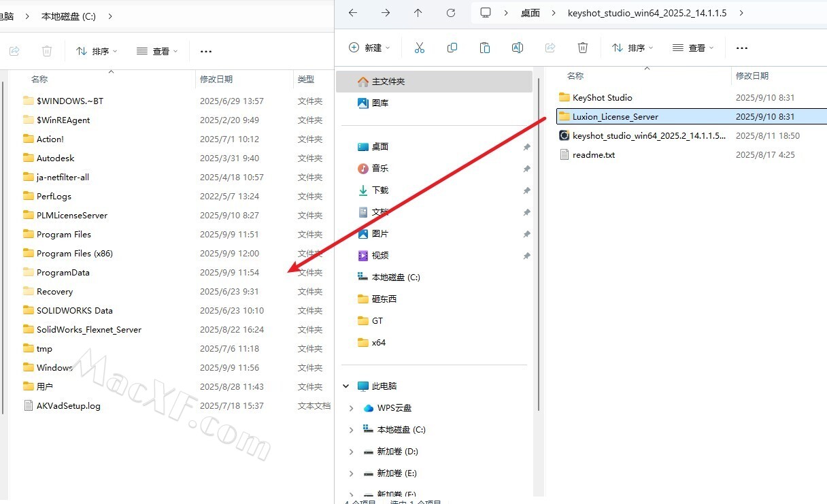Viewport: 827px width, 504px height.
Task: Go up one folder level with the up arrow
Action: click(x=418, y=13)
